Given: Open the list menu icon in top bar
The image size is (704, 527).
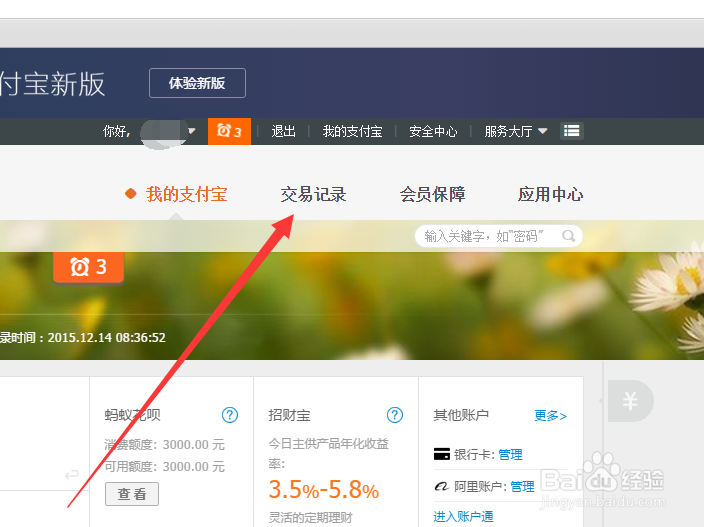Looking at the screenshot, I should pos(572,131).
